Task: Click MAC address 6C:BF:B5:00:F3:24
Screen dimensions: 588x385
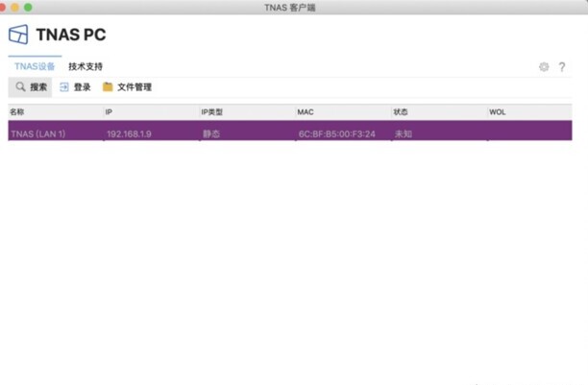Action: 336,133
